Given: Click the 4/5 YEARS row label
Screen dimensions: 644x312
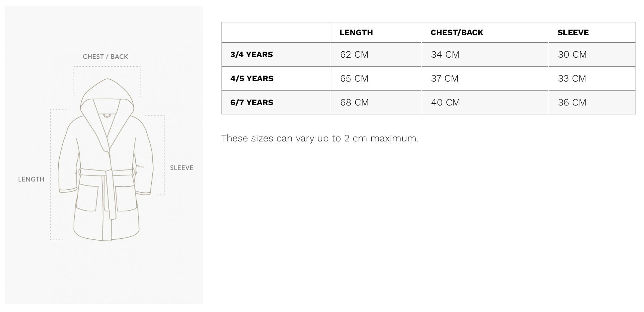Looking at the screenshot, I should click(x=252, y=79).
